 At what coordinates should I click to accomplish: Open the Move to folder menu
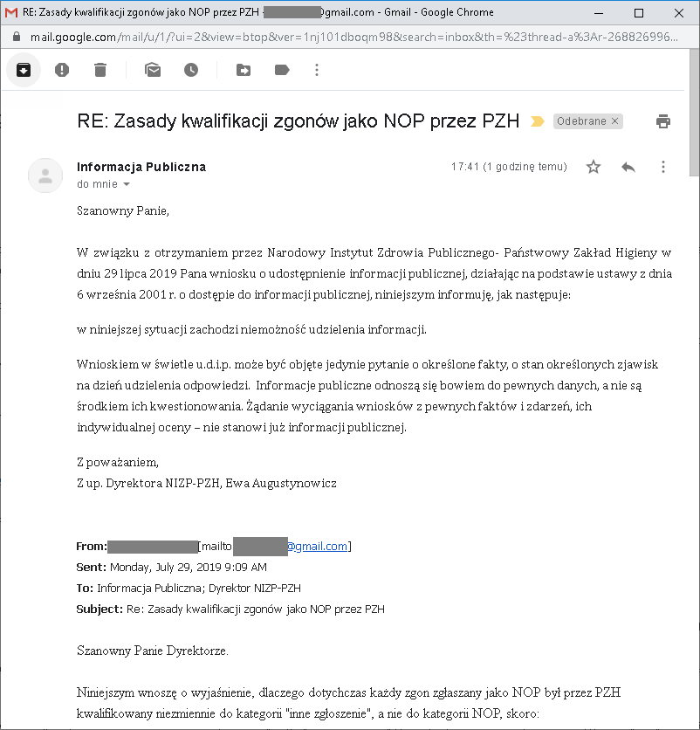pyautogui.click(x=244, y=70)
